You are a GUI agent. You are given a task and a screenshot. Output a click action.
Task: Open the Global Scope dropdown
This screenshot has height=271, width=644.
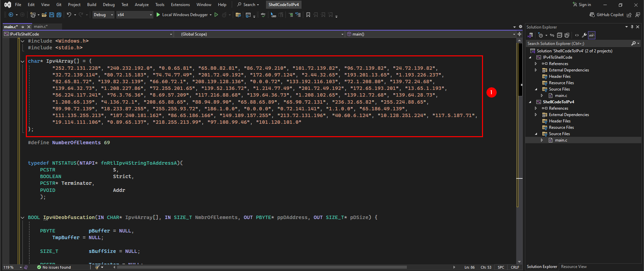point(260,34)
